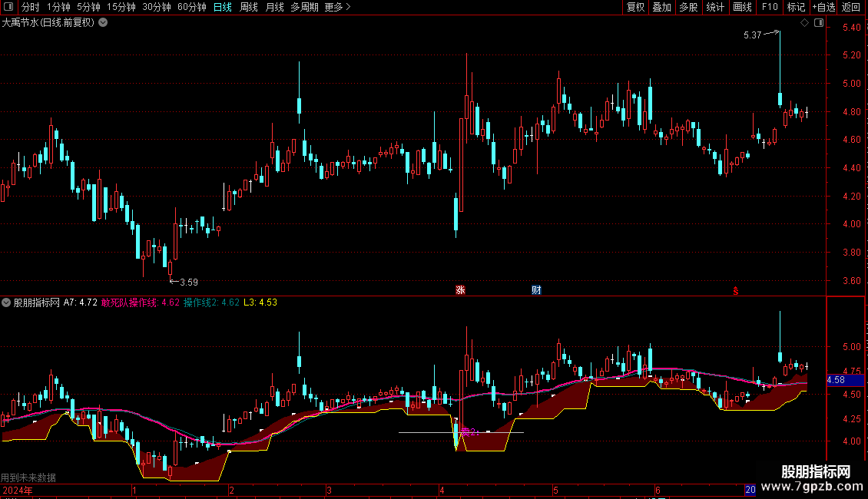Viewport: 868px width, 499px height.
Task: Switch to 分时 intraday view
Action: click(31, 7)
